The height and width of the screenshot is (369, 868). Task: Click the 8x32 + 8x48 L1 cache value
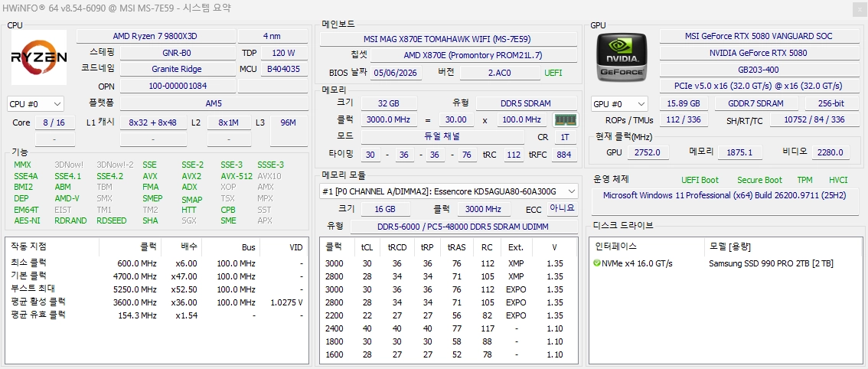pyautogui.click(x=152, y=122)
